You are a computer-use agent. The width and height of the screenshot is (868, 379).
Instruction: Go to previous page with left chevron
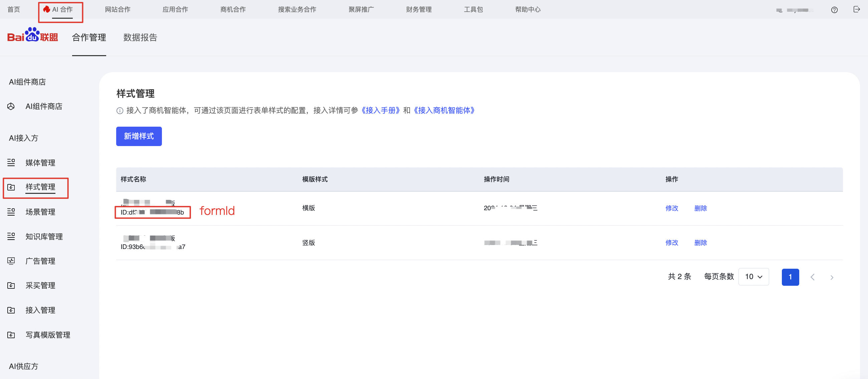(x=812, y=277)
